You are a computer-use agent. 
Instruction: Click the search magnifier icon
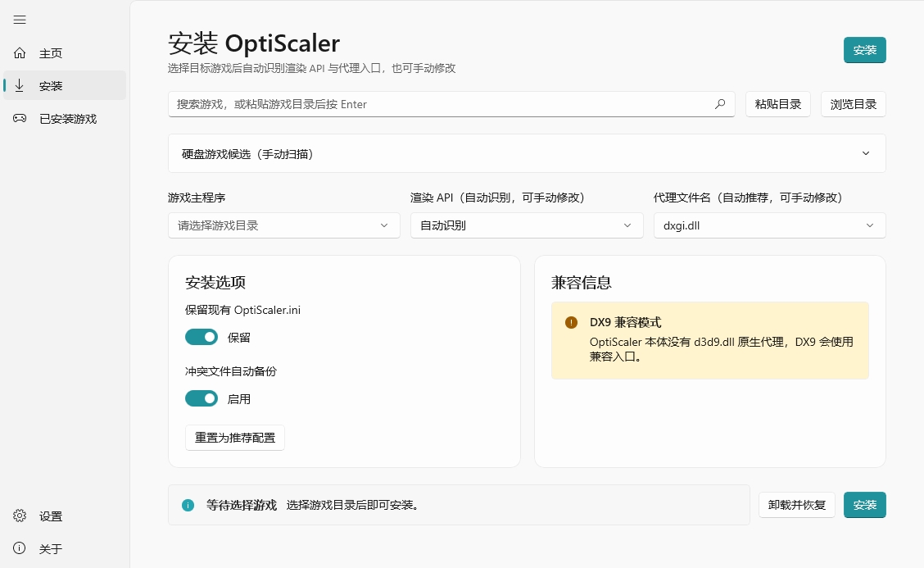tap(720, 104)
